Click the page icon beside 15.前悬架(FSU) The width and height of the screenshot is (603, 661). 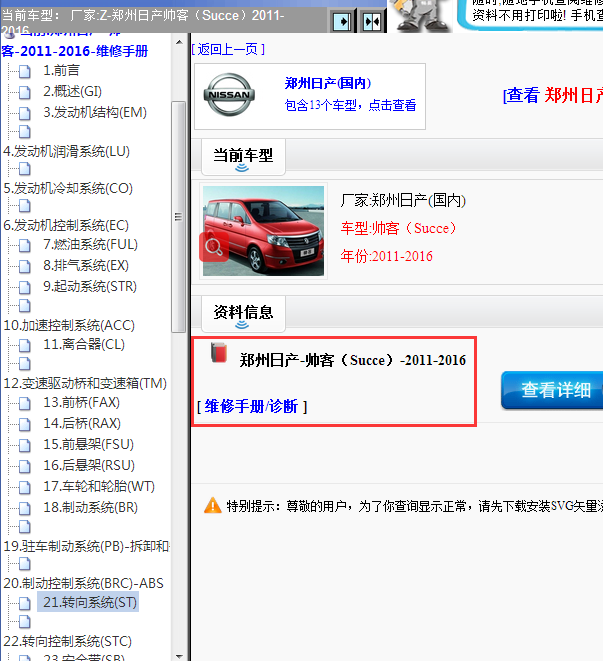pos(25,445)
